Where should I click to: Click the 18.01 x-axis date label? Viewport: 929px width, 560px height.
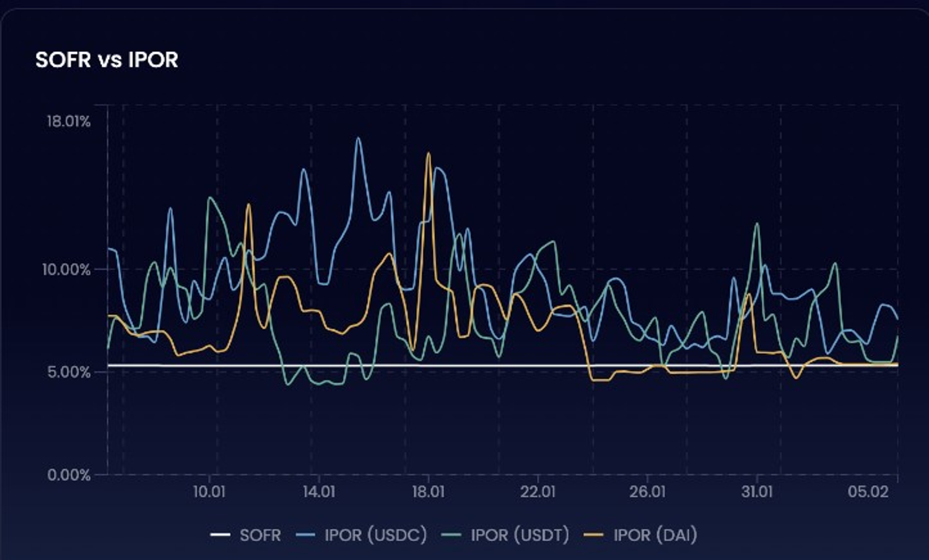click(429, 492)
